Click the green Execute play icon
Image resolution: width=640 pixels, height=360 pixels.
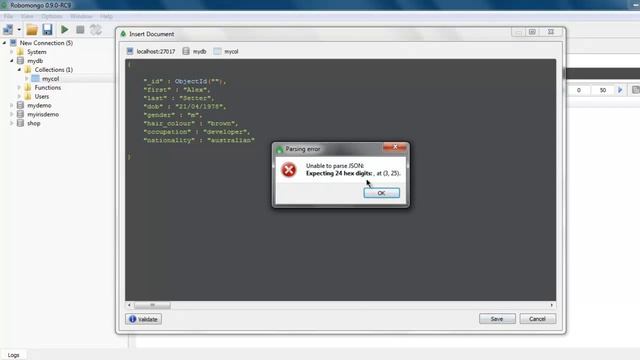(x=64, y=29)
